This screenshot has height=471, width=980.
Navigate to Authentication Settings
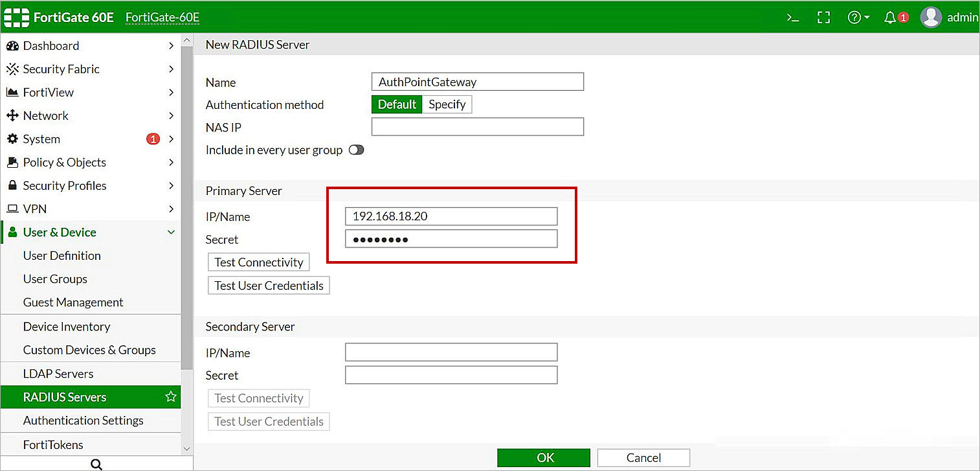83,420
